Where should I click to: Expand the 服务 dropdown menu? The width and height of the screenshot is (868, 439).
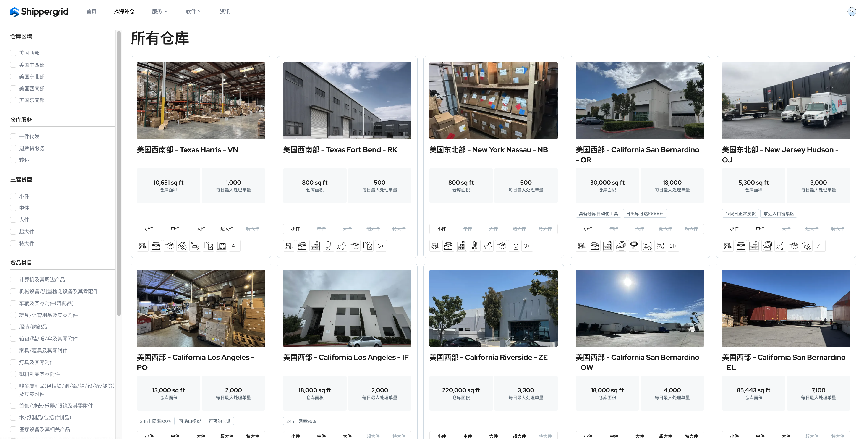(159, 11)
